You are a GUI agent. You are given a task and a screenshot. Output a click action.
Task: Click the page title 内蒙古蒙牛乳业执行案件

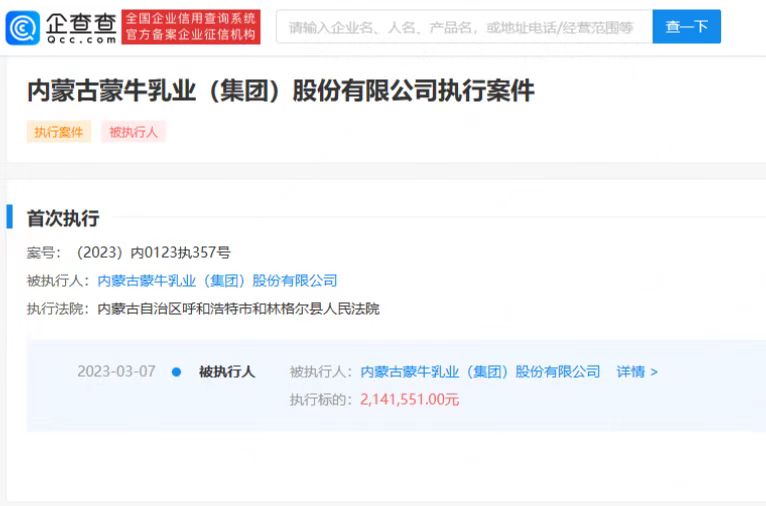pos(281,91)
